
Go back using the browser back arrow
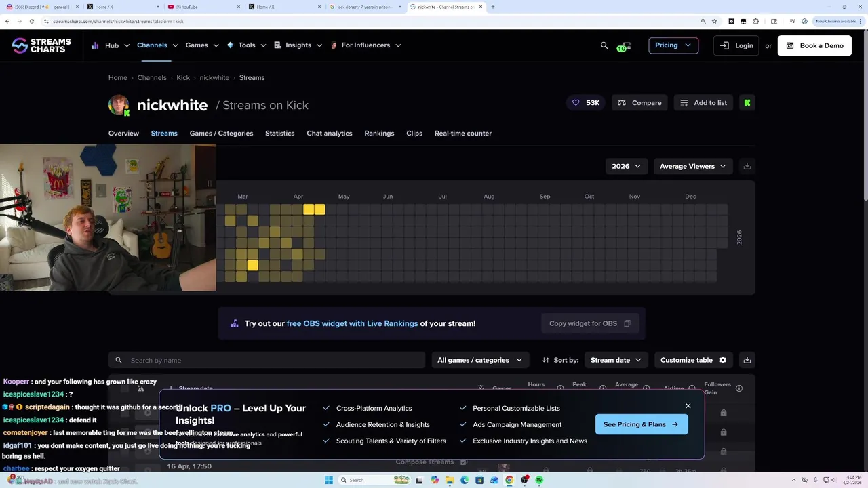[7, 21]
